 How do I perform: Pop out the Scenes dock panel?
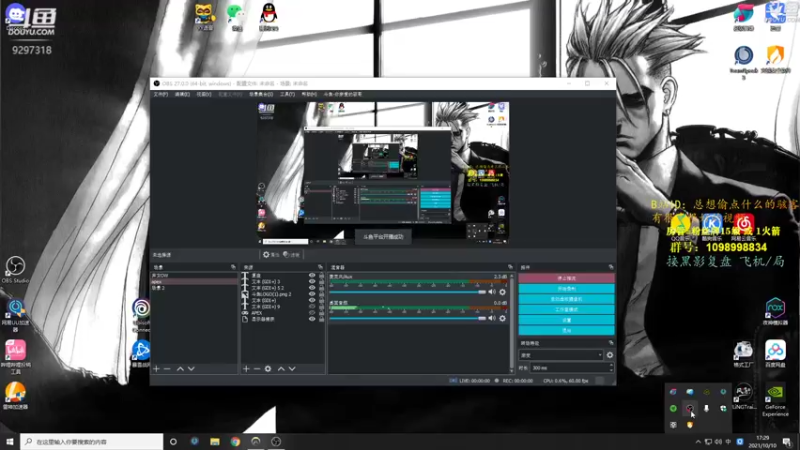[x=233, y=267]
